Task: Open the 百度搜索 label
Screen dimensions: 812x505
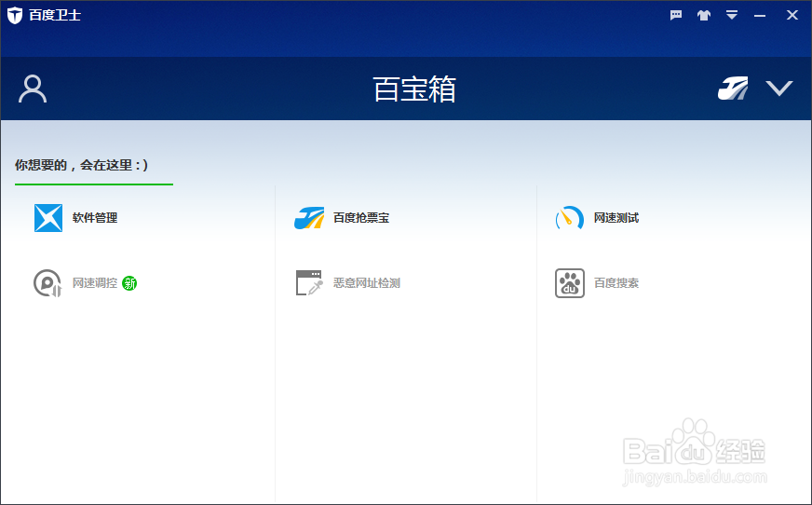Action: (616, 283)
